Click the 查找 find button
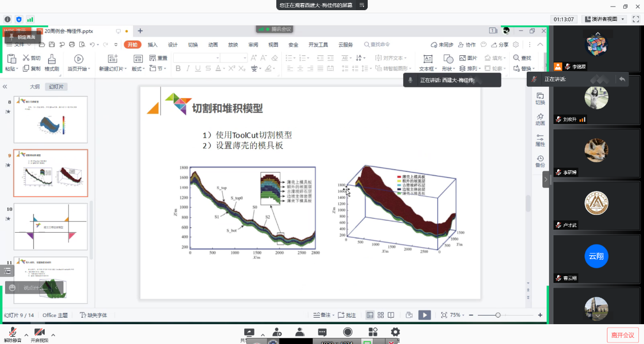Screen dimensions: 644x344 pos(522,58)
